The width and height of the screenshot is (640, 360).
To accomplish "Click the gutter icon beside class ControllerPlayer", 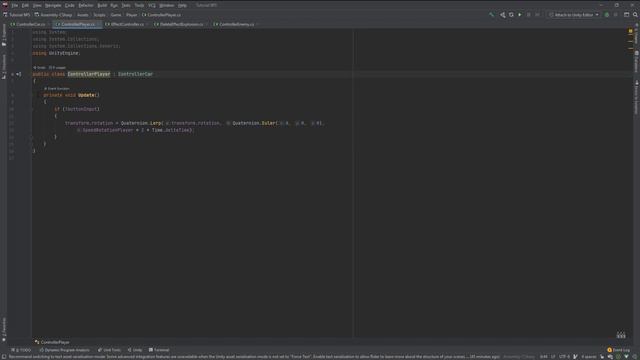I will tap(18, 74).
